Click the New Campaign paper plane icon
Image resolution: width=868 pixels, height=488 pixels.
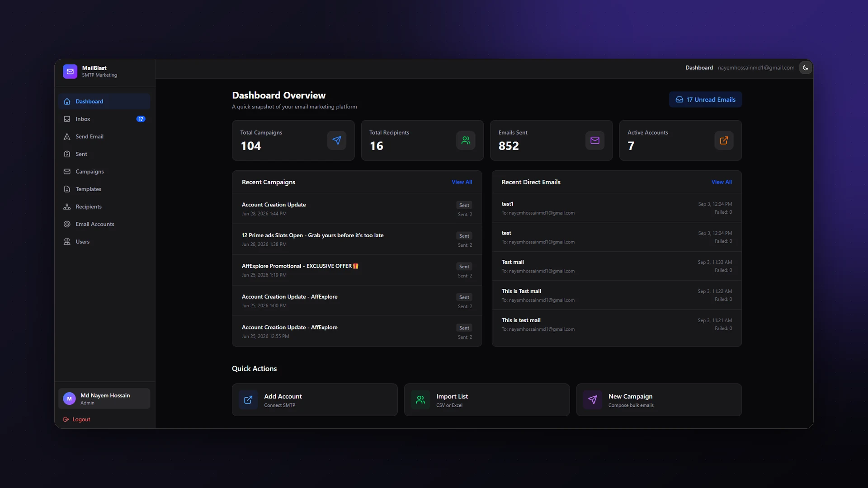coord(593,400)
